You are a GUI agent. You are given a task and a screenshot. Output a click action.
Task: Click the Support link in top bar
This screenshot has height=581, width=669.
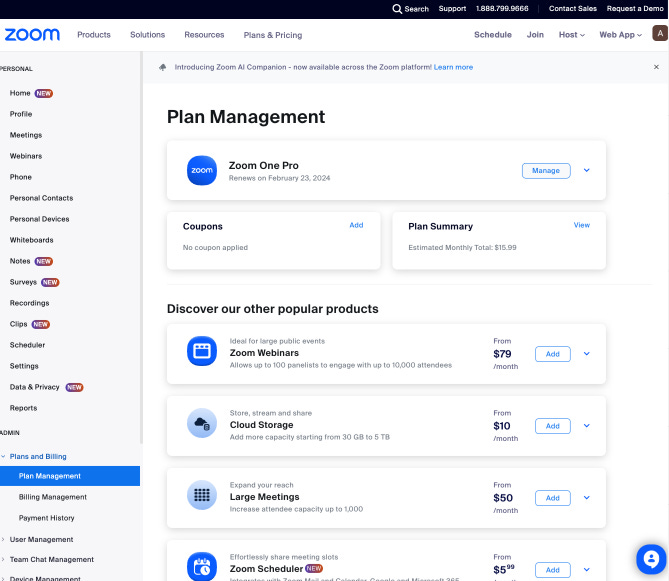pos(452,9)
